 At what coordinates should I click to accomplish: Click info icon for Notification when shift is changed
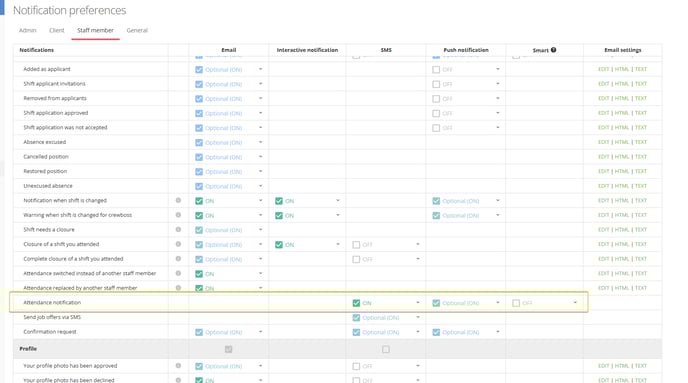coord(178,200)
